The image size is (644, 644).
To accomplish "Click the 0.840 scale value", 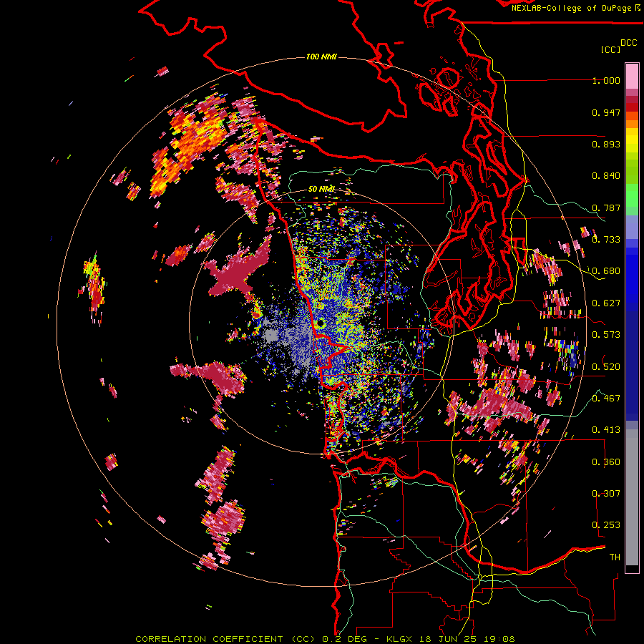I will click(606, 176).
